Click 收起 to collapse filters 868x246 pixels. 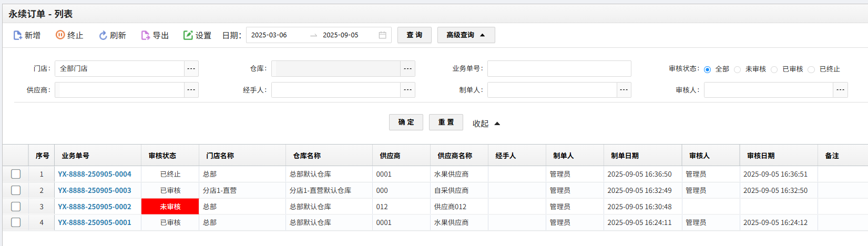[486, 124]
